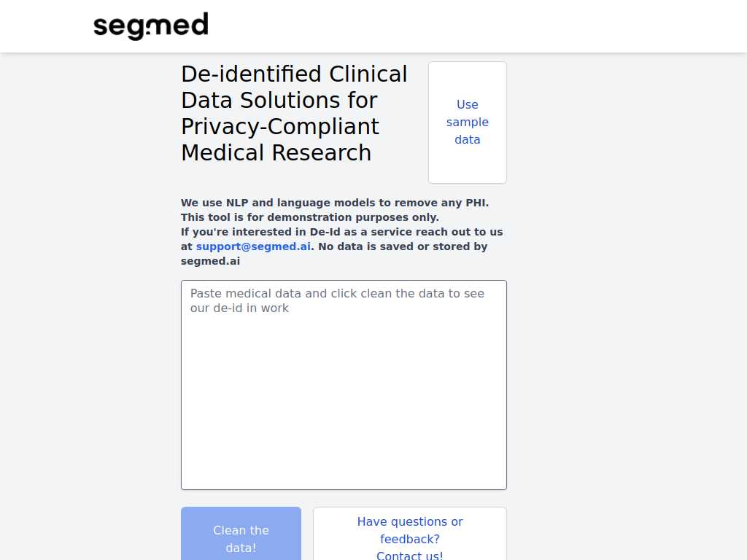This screenshot has height=560, width=747.
Task: Click empty space in the white header bar
Action: point(476,26)
